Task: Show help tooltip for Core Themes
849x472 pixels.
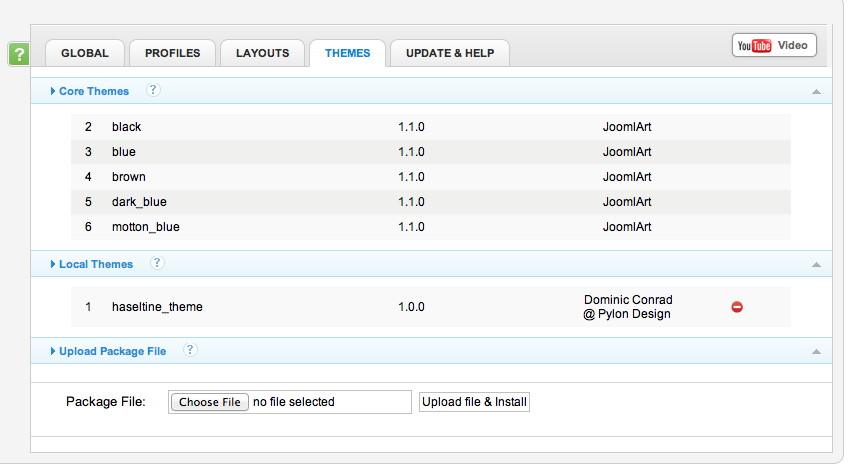Action: tap(153, 90)
